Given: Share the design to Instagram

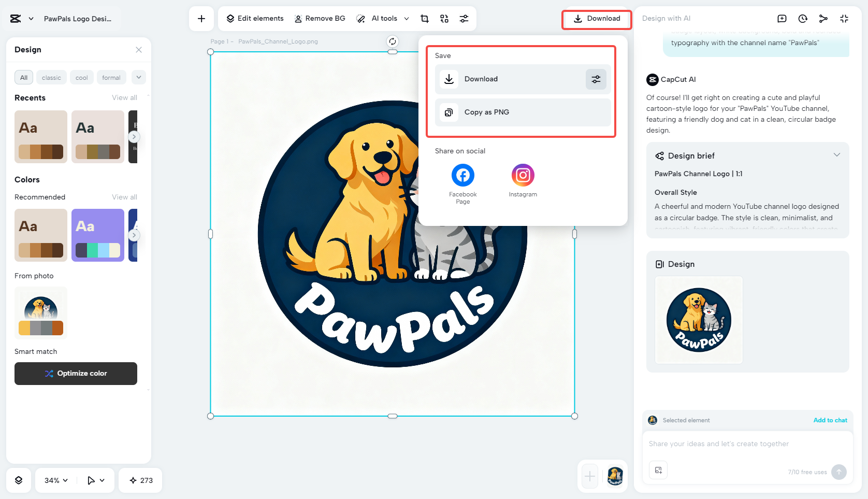Looking at the screenshot, I should [x=523, y=175].
